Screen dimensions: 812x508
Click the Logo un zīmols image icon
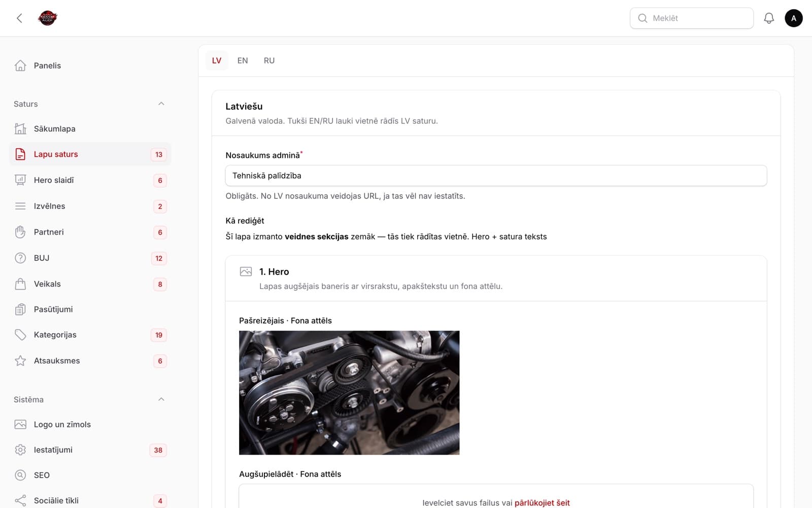point(20,425)
